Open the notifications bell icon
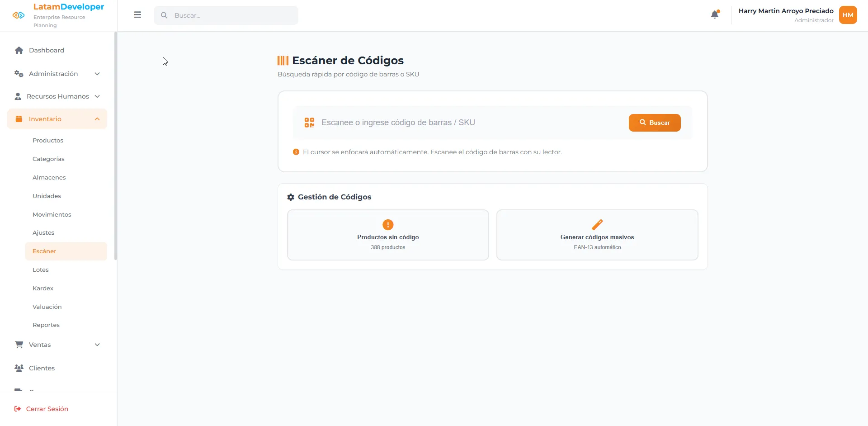Image resolution: width=868 pixels, height=426 pixels. (715, 15)
